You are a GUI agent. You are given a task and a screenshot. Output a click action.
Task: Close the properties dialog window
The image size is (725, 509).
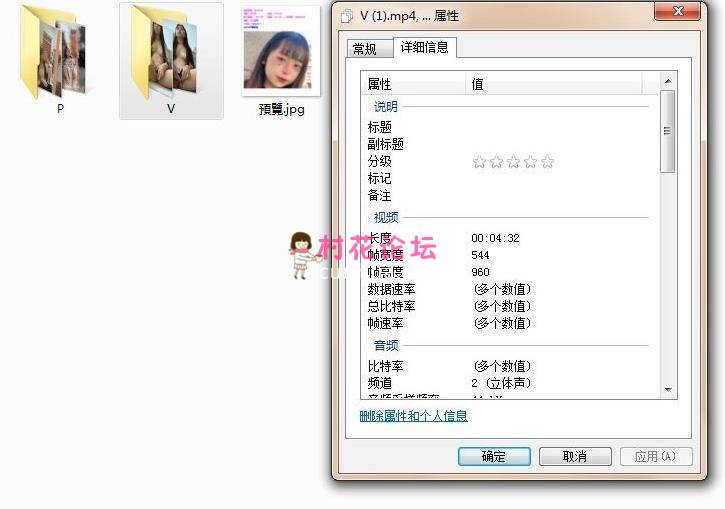(685, 13)
